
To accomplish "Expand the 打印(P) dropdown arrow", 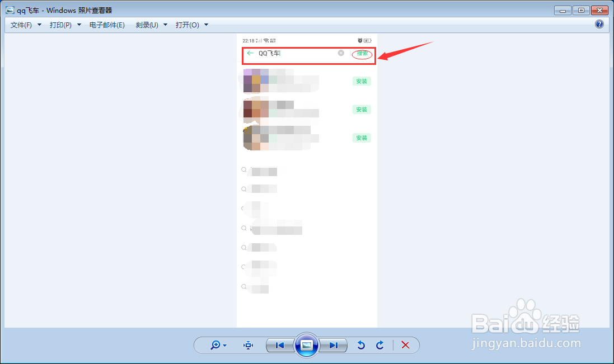I will pyautogui.click(x=79, y=25).
